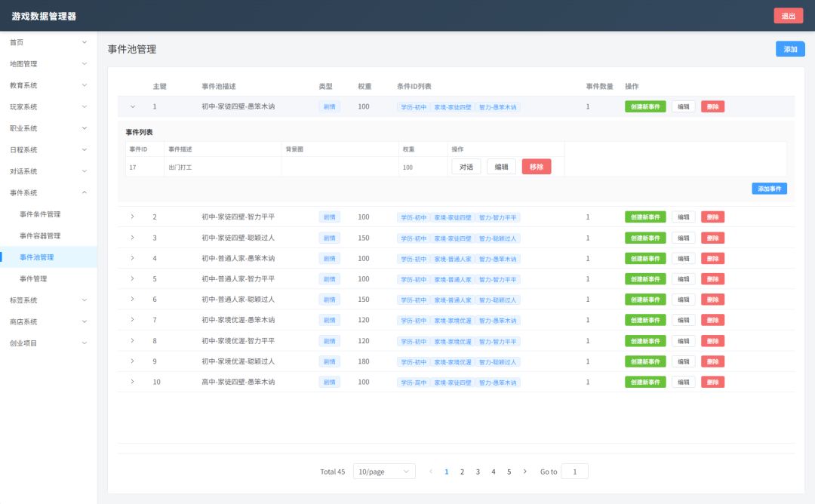
Task: Delete event pool row 1 with 删除
Action: (x=712, y=106)
